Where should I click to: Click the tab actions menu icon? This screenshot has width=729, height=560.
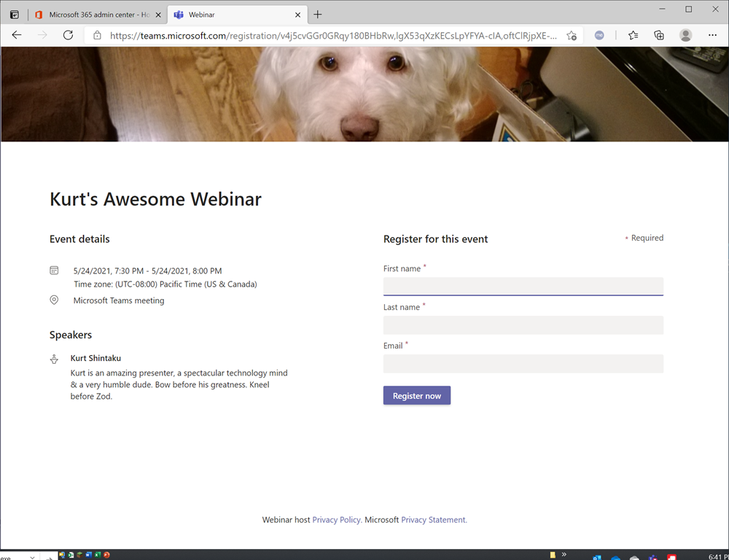pyautogui.click(x=14, y=15)
